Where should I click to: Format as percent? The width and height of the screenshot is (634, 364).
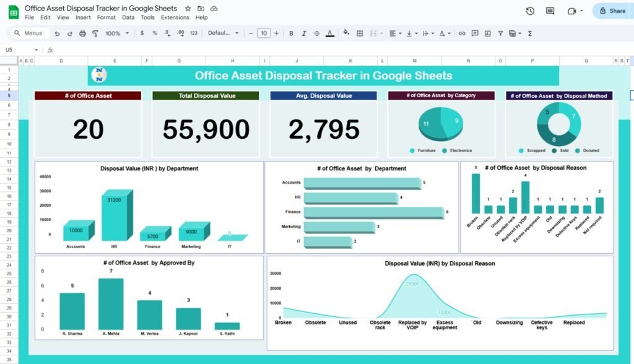pos(154,33)
